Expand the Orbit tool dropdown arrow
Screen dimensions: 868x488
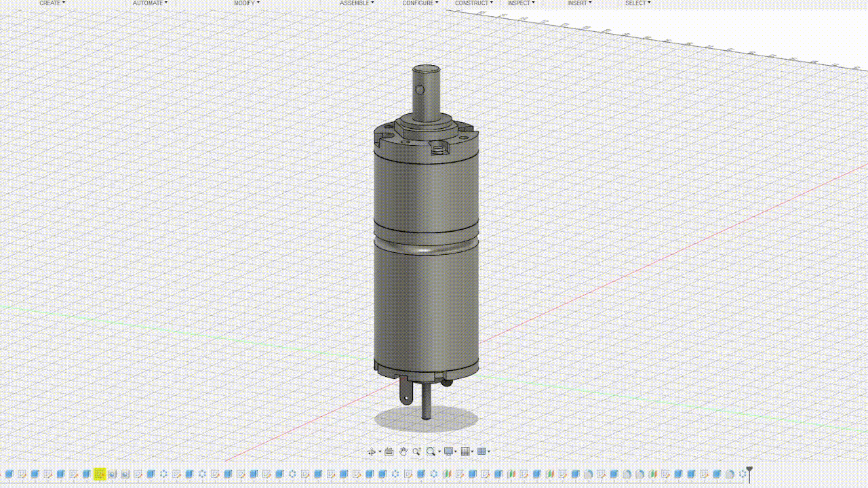[x=379, y=451]
